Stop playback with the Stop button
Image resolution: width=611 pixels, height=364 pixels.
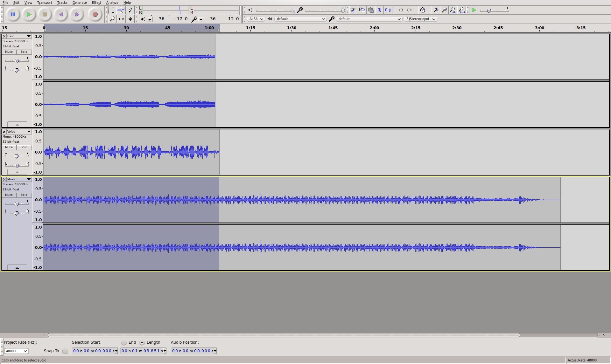click(x=45, y=14)
